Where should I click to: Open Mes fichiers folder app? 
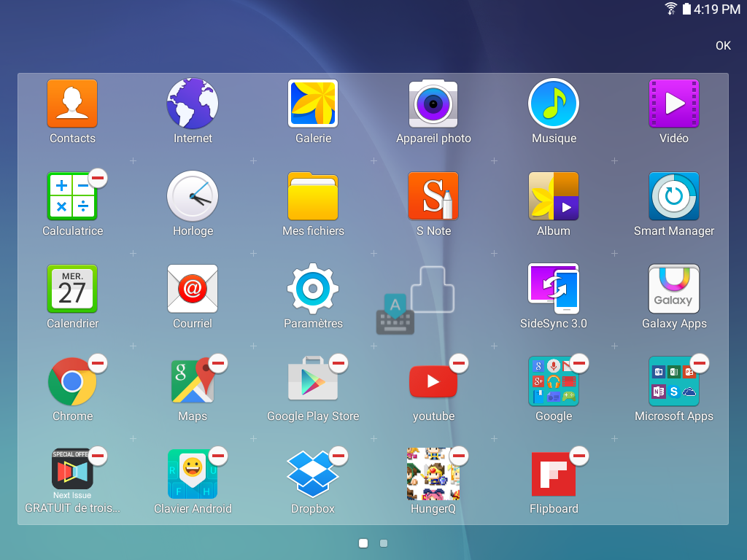(313, 196)
